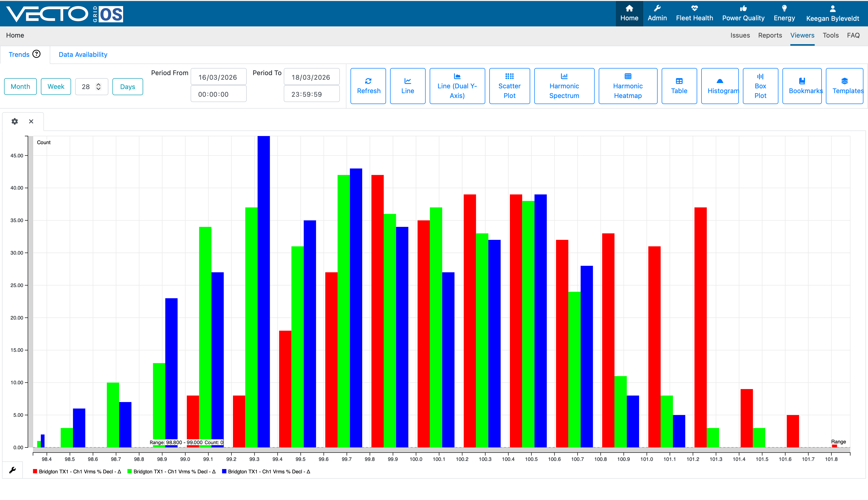Open Keegan Byleveldt user menu
The width and height of the screenshot is (868, 500).
tap(832, 13)
